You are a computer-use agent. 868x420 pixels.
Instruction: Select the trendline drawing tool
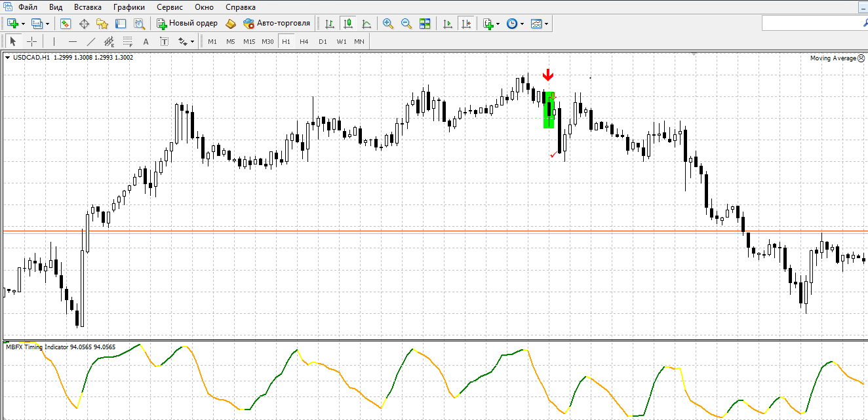click(90, 41)
